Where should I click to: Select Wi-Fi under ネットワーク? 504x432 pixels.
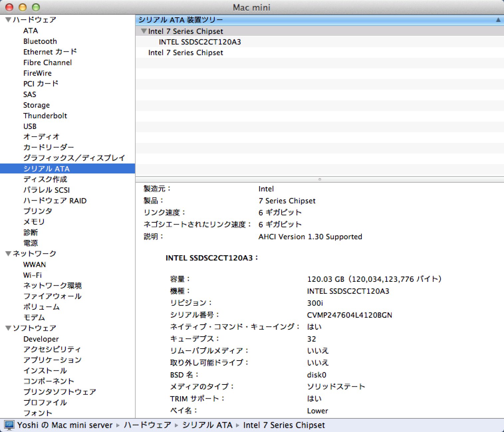click(x=33, y=275)
